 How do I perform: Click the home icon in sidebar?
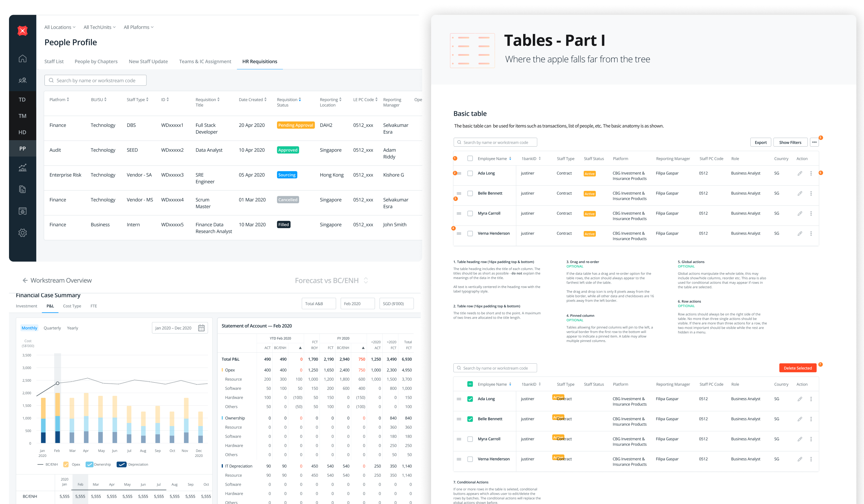point(22,58)
